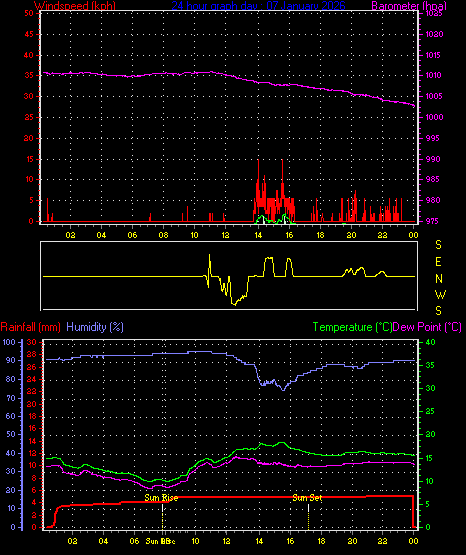Click the '90' value on the humidity axis
The width and height of the screenshot is (466, 555).
point(11,360)
